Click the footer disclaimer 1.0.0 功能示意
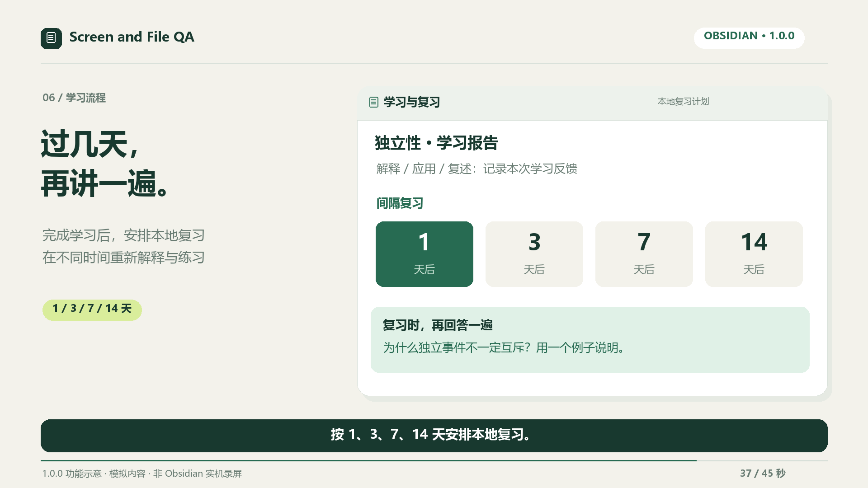 click(142, 474)
